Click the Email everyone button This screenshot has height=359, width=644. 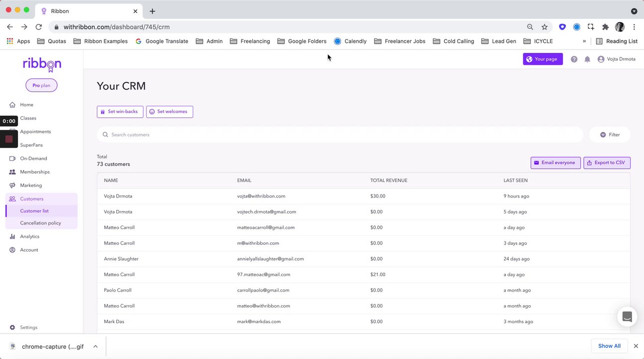coord(556,163)
